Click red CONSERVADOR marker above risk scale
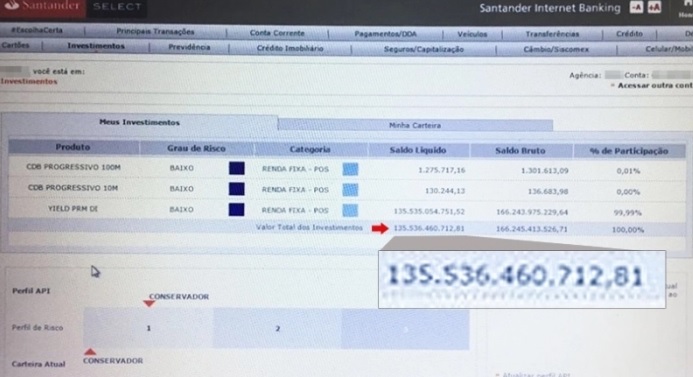This screenshot has height=377, width=693. pyautogui.click(x=149, y=303)
